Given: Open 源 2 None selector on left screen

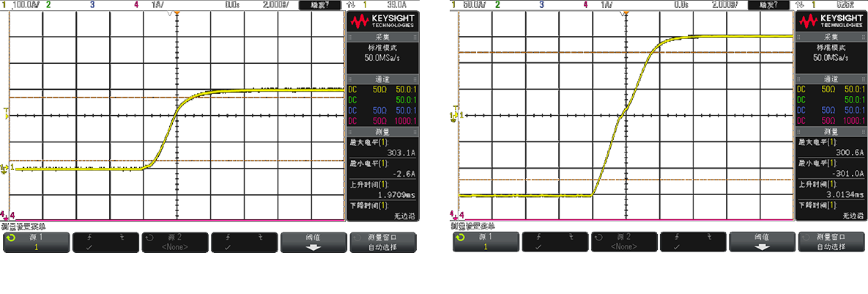Looking at the screenshot, I should (176, 242).
